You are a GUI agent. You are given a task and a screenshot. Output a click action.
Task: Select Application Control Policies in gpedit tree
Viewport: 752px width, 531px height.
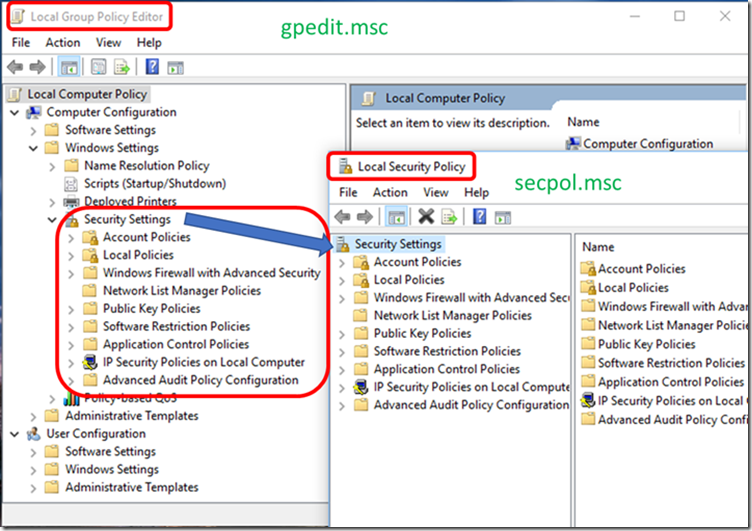(176, 344)
